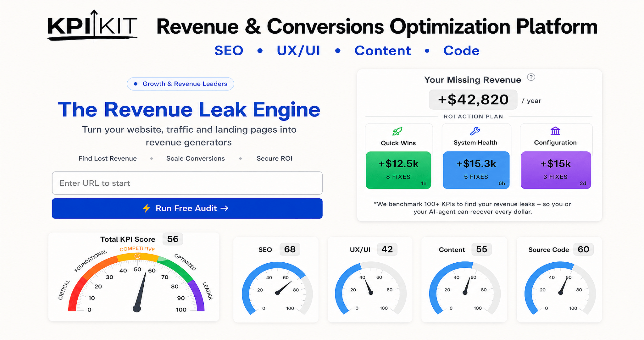Click the "Secure ROI" text
This screenshot has height=340, width=644.
tap(275, 158)
